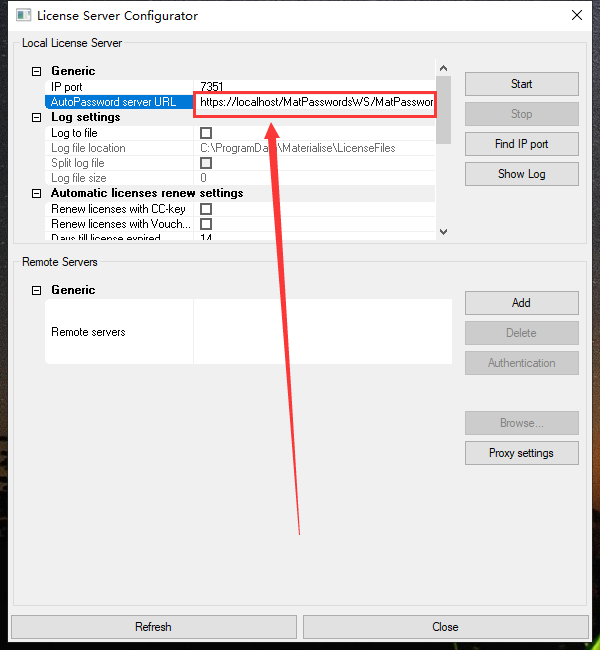Click the Close button at bottom
This screenshot has width=600, height=650.
tap(445, 627)
